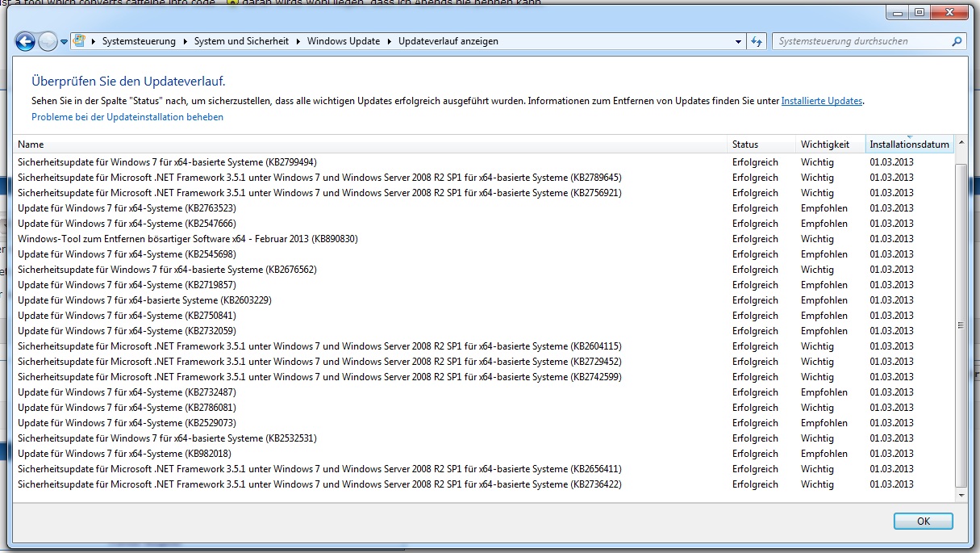Click 'Überprüfen Sie den Updateverlauf.' heading

[128, 81]
